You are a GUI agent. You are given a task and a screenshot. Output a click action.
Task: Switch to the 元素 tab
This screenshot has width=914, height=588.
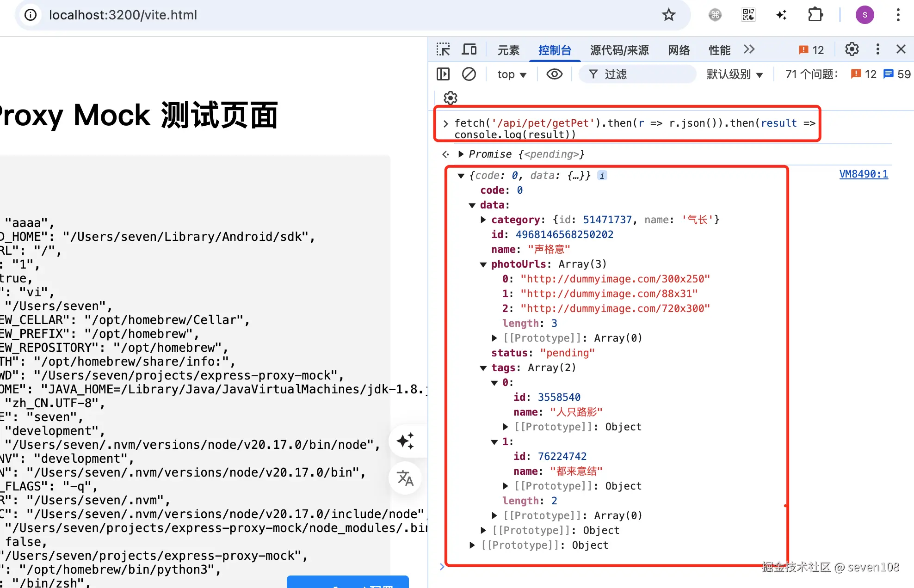508,50
